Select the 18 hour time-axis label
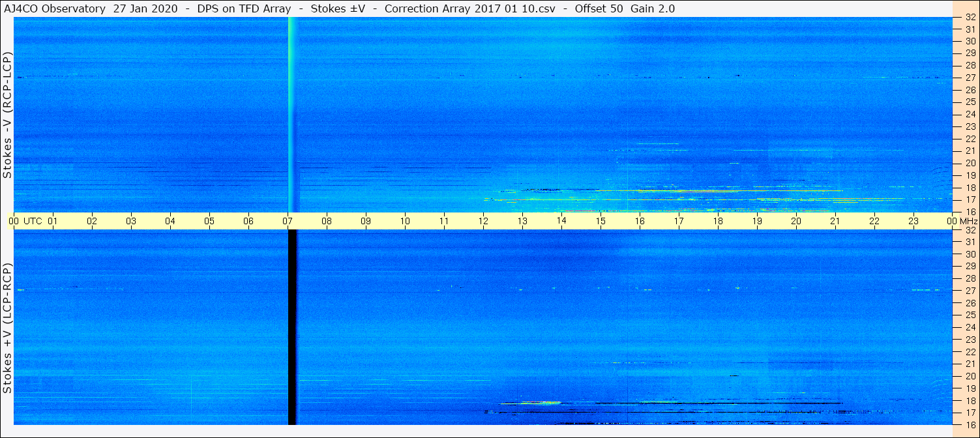This screenshot has height=438, width=980. pyautogui.click(x=718, y=221)
